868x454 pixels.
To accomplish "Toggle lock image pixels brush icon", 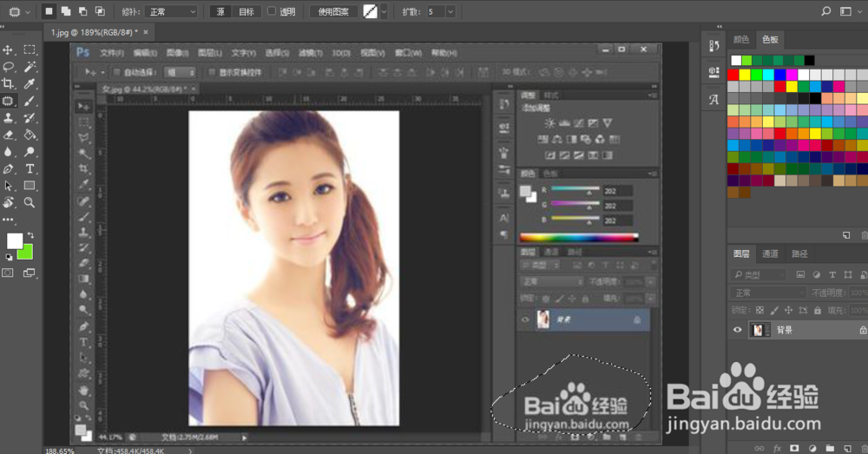I will coord(774,311).
